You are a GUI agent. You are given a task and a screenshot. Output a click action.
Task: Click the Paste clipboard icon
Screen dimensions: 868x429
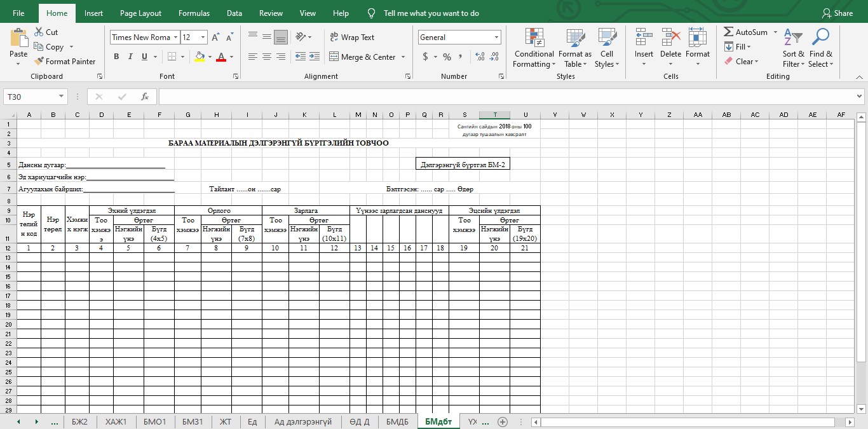coord(18,39)
